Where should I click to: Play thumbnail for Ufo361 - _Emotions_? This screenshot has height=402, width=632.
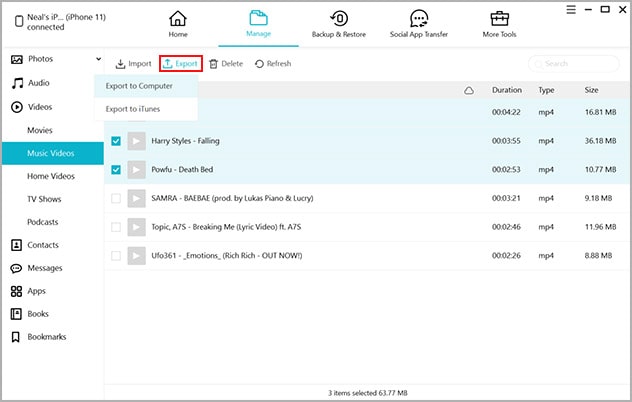[136, 256]
